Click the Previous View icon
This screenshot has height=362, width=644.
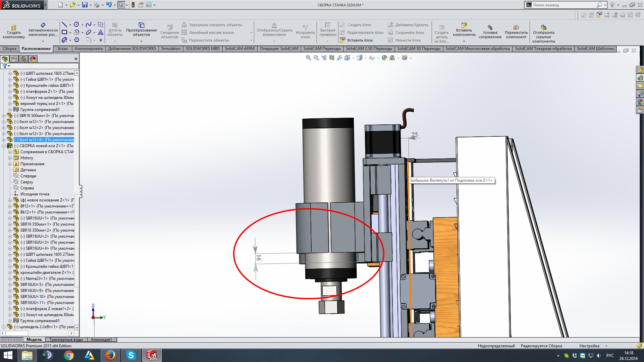(x=324, y=58)
